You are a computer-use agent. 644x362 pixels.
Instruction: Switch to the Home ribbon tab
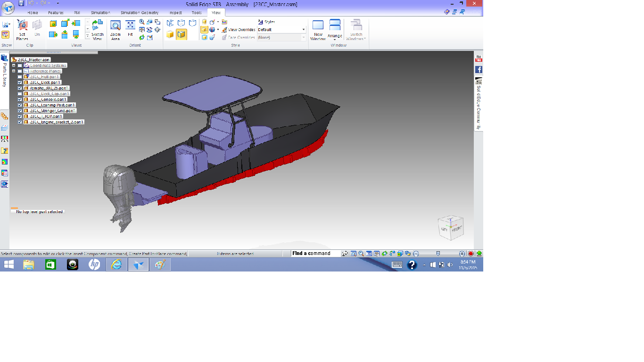point(33,13)
